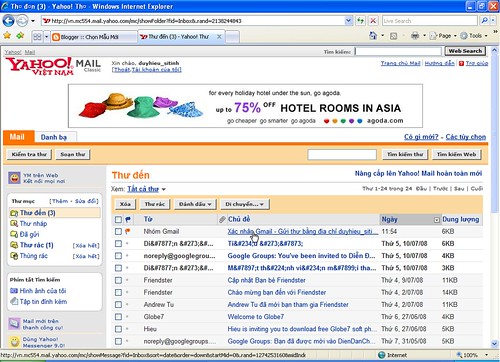Expand the Xem: Tất cả thư dropdown arrow
The image size is (500, 362).
[x=164, y=189]
